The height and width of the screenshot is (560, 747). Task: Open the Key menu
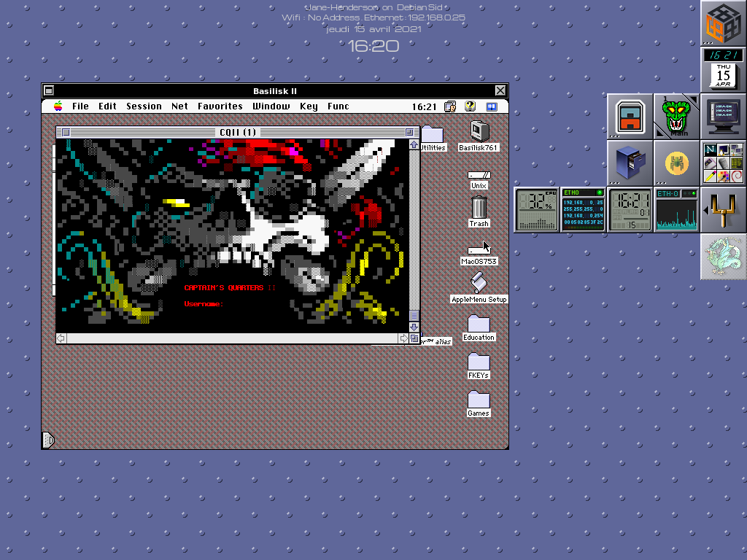(309, 106)
